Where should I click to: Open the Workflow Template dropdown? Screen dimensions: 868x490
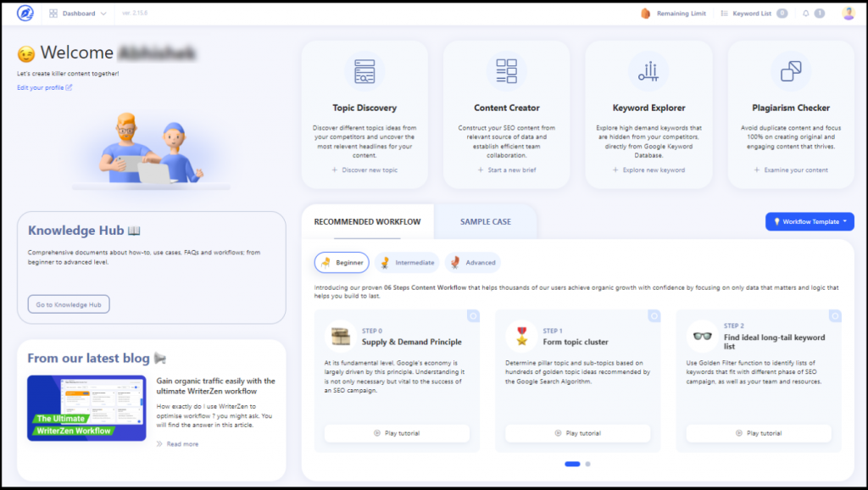pos(810,221)
